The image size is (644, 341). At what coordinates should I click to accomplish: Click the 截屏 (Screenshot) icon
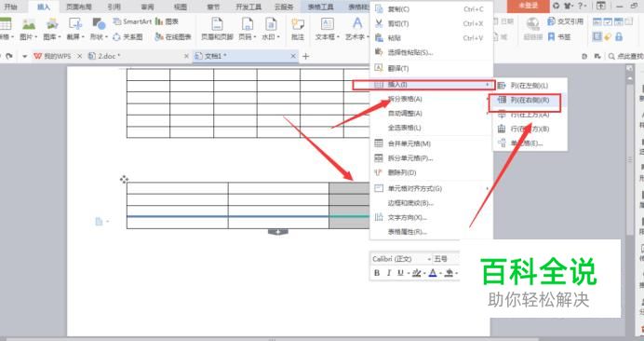point(75,24)
